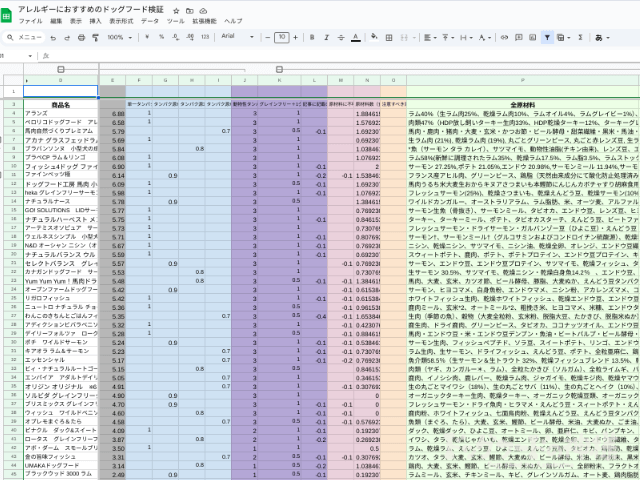The image size is (640, 480).
Task: Click the undo arrow
Action: coord(53,38)
